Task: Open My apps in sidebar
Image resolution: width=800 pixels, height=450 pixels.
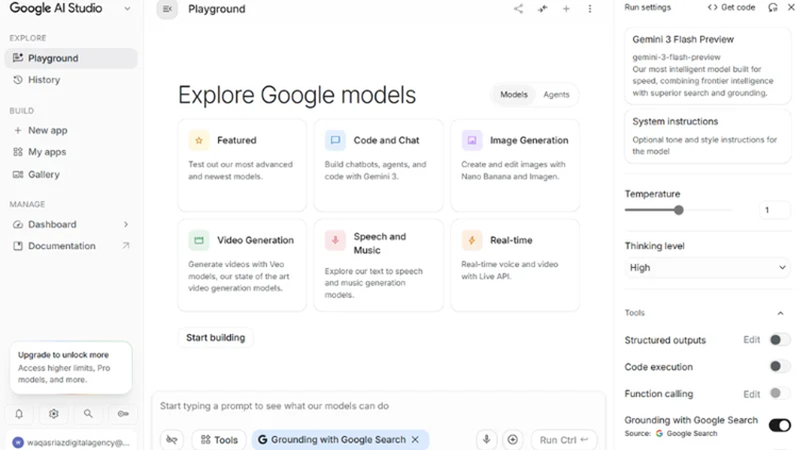Action: (71, 152)
